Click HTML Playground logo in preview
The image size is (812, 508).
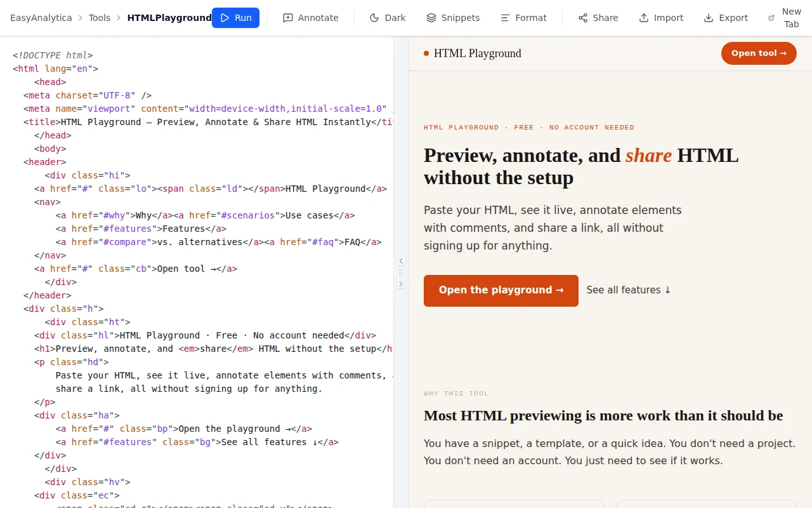[473, 53]
